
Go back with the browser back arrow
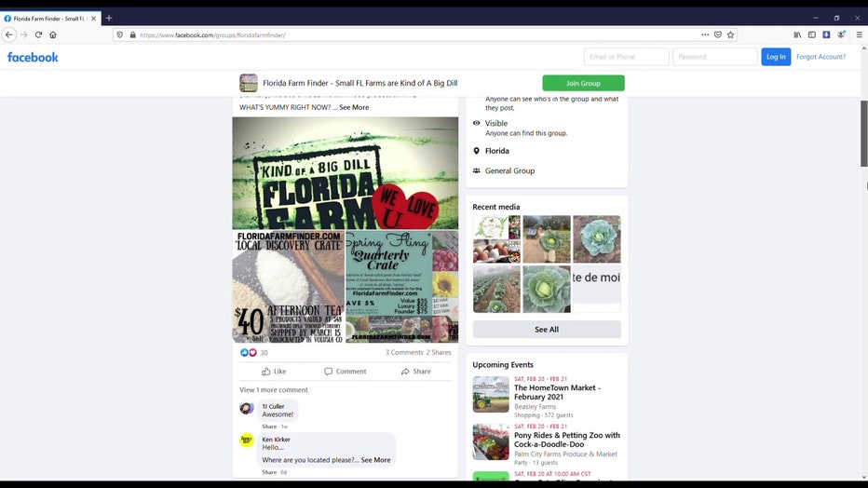pos(9,34)
